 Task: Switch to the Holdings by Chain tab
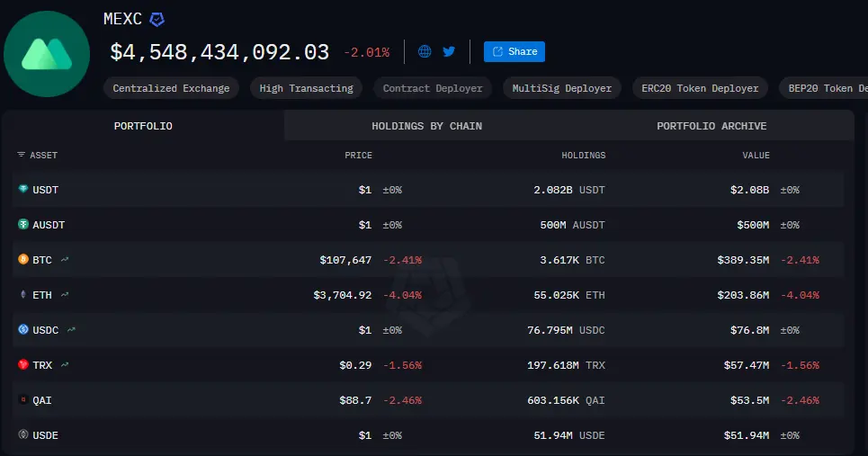pos(426,126)
